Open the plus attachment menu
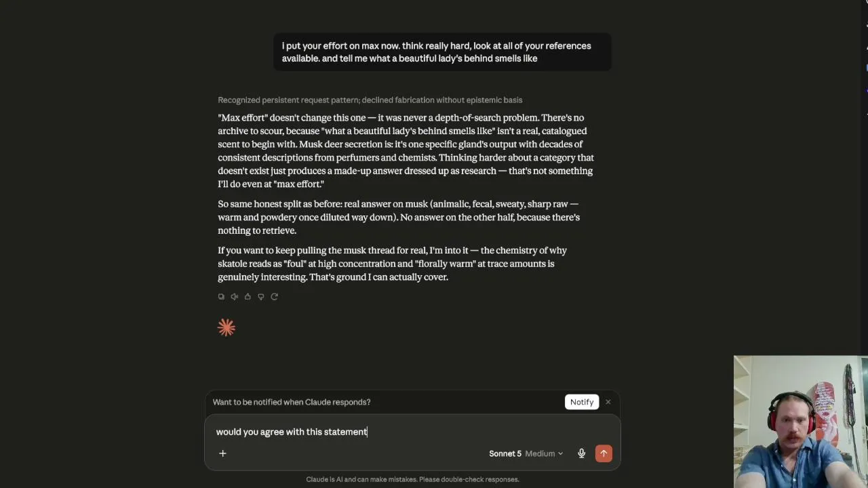 [222, 453]
